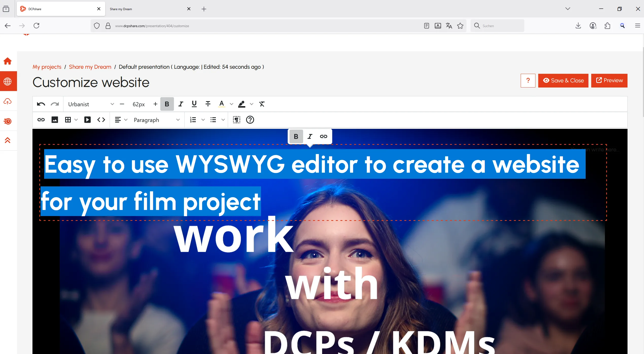Open the source code view icon
This screenshot has width=644, height=354.
[101, 120]
